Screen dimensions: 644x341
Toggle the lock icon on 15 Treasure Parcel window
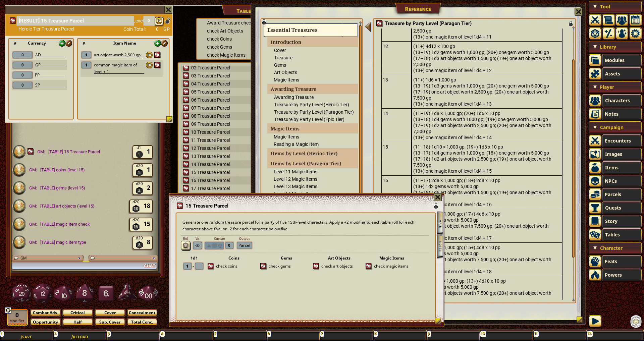tap(436, 206)
